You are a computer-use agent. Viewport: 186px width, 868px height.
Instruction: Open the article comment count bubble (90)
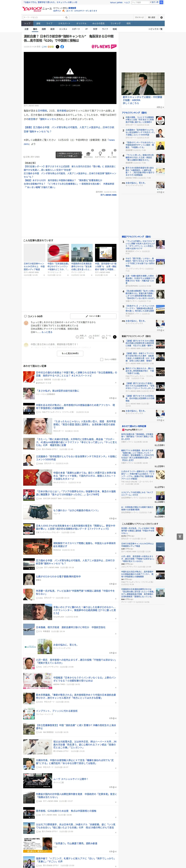coord(44,47)
